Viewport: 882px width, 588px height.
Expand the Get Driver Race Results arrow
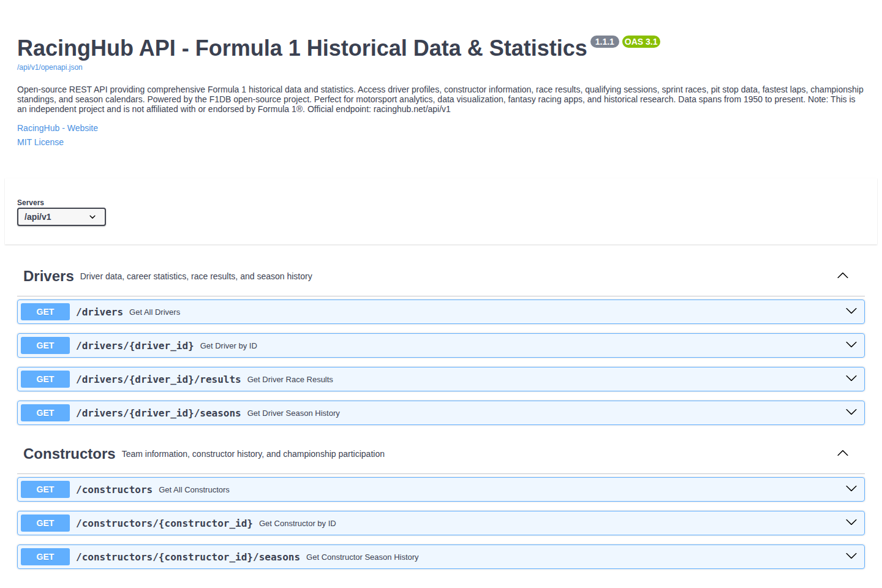851,379
